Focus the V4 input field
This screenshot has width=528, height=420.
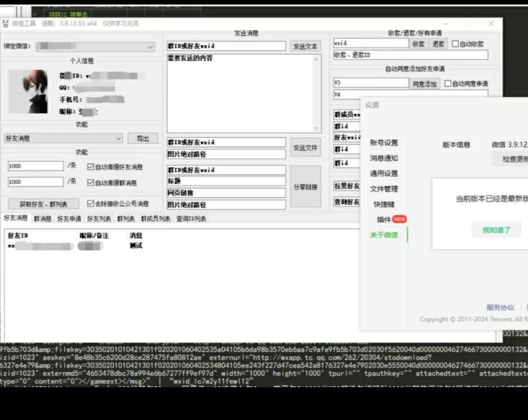(410, 94)
